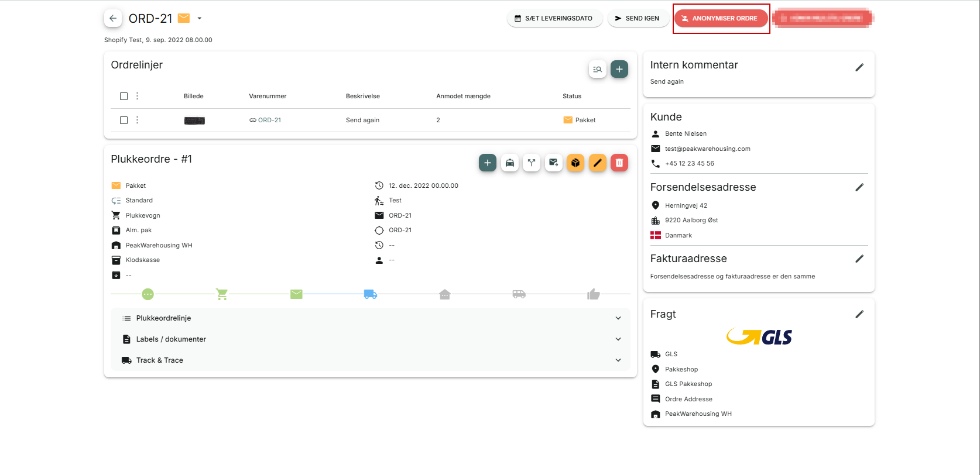Click shopping cart step in progress line

[222, 294]
